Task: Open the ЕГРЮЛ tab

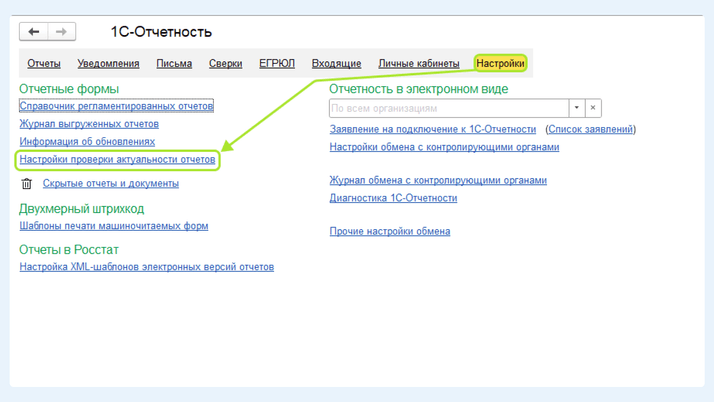Action: [x=277, y=64]
